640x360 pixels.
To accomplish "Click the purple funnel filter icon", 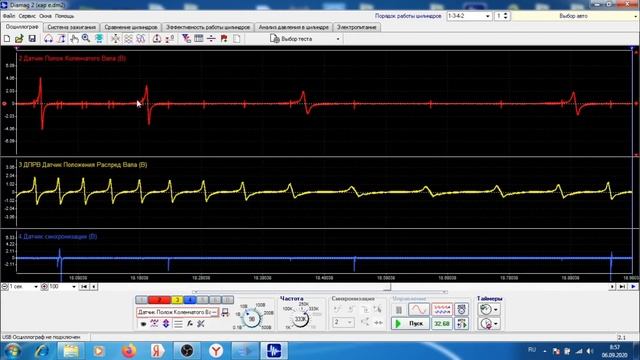I will tap(186, 39).
